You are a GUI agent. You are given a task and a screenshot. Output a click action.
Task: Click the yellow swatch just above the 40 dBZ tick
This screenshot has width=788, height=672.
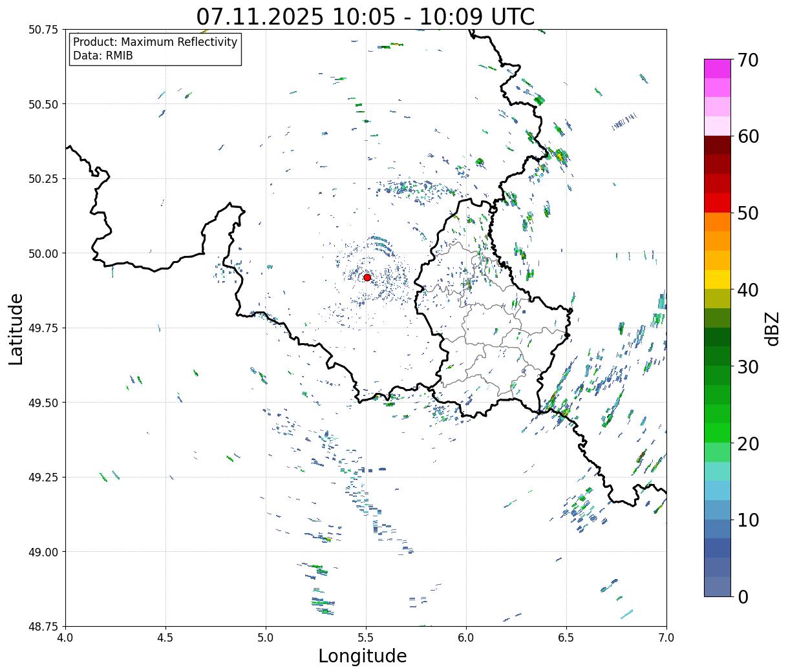tap(718, 280)
